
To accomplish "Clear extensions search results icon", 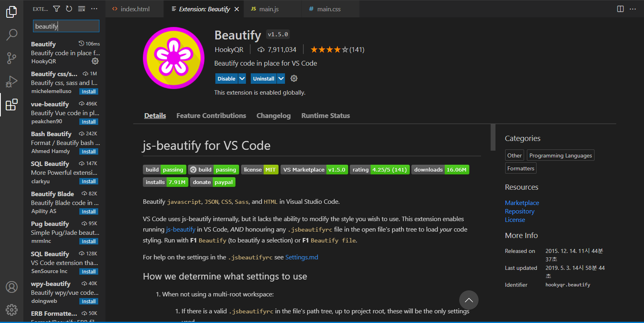I will pos(81,9).
